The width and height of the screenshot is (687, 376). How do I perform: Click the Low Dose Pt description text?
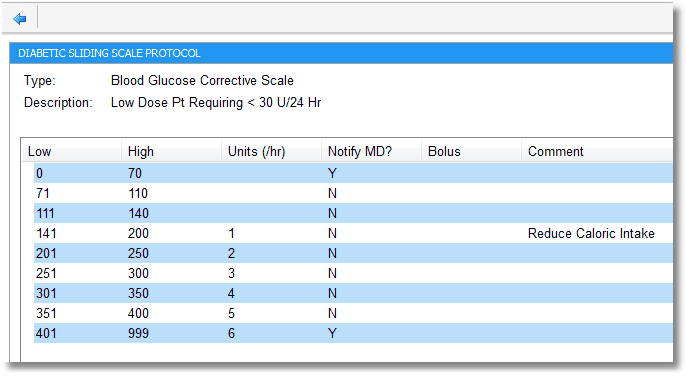(216, 103)
